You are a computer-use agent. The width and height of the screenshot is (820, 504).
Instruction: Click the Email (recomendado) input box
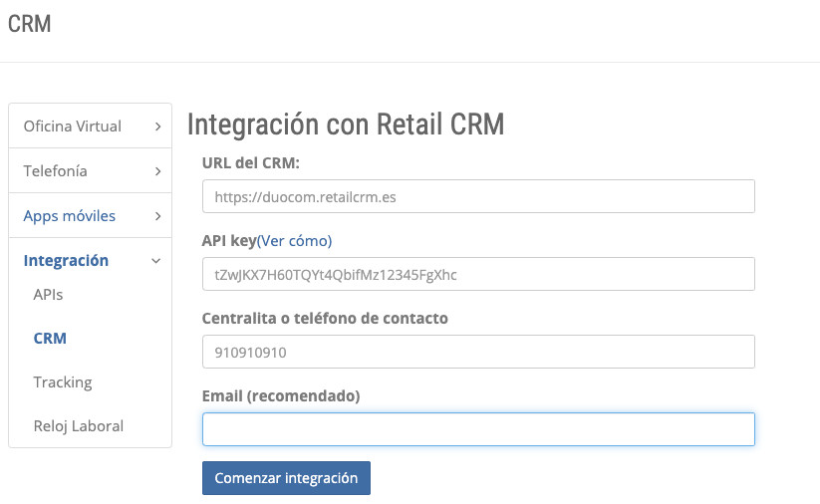[478, 429]
